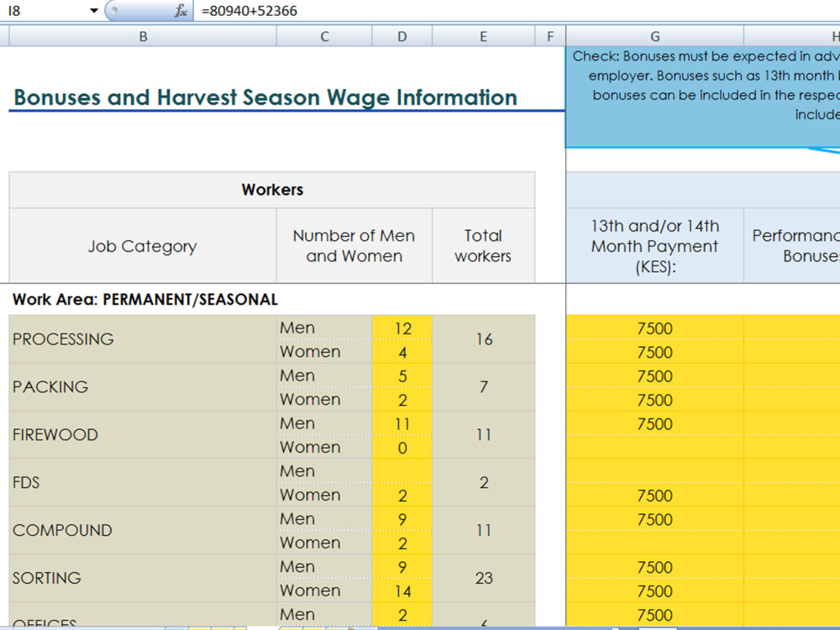Select FIREWOOD total workers cell showing 11

click(483, 434)
